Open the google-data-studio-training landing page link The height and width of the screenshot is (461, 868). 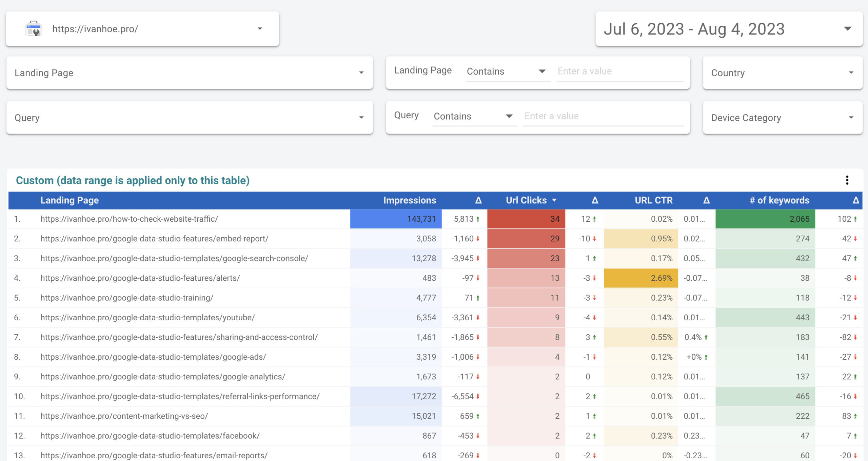[x=126, y=298]
